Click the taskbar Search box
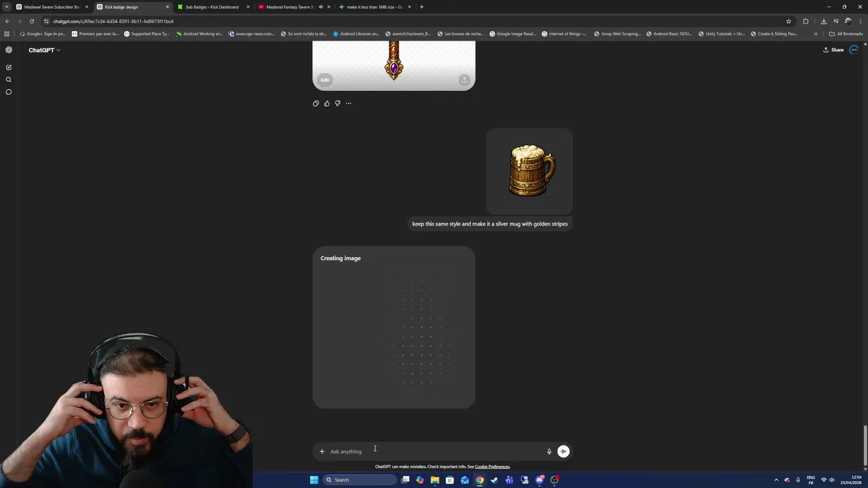Image resolution: width=868 pixels, height=488 pixels. [359, 480]
